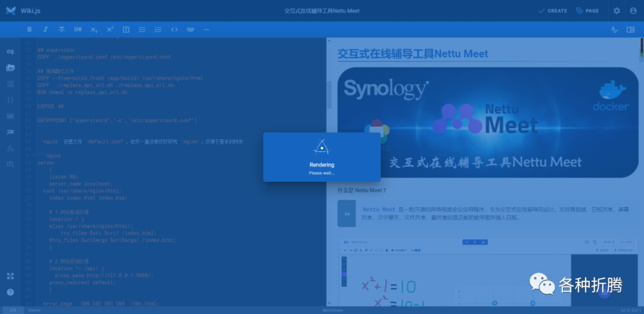Open the PAGE properties button
The width and height of the screenshot is (644, 314).
pyautogui.click(x=587, y=11)
